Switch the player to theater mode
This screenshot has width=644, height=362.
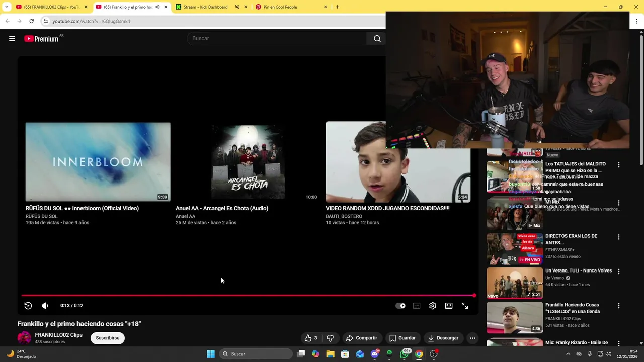(x=449, y=306)
